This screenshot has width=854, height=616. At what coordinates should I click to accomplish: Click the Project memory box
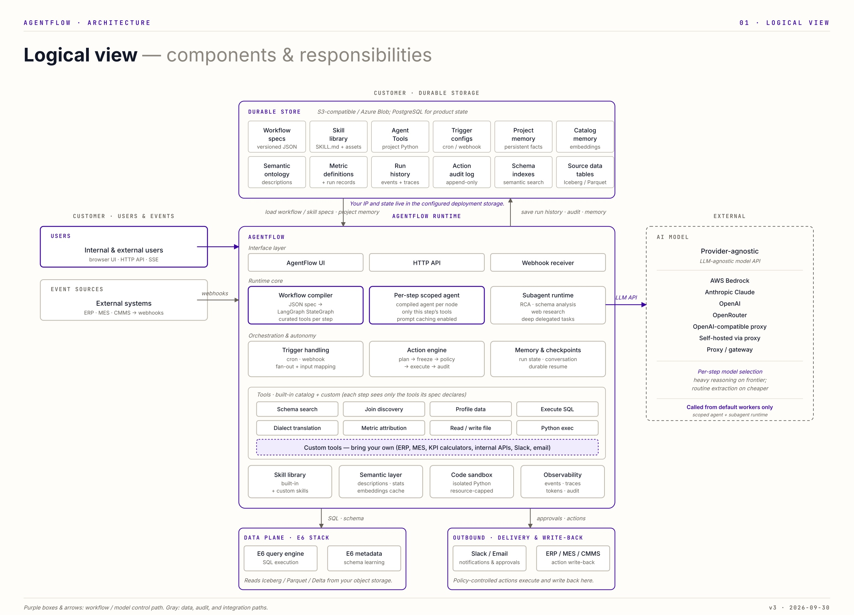click(524, 137)
